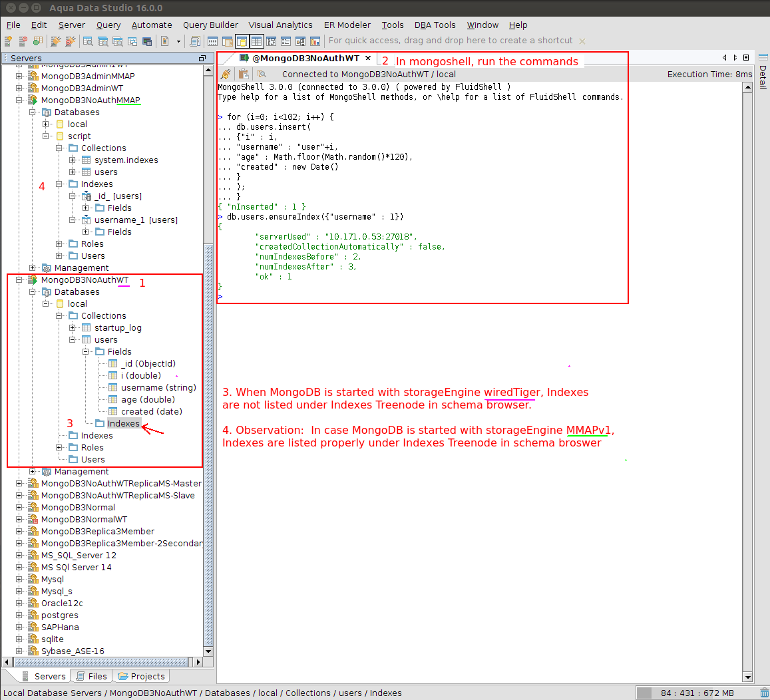Select the highlighted Indexes node under users
The image size is (770, 700).
[x=123, y=424]
